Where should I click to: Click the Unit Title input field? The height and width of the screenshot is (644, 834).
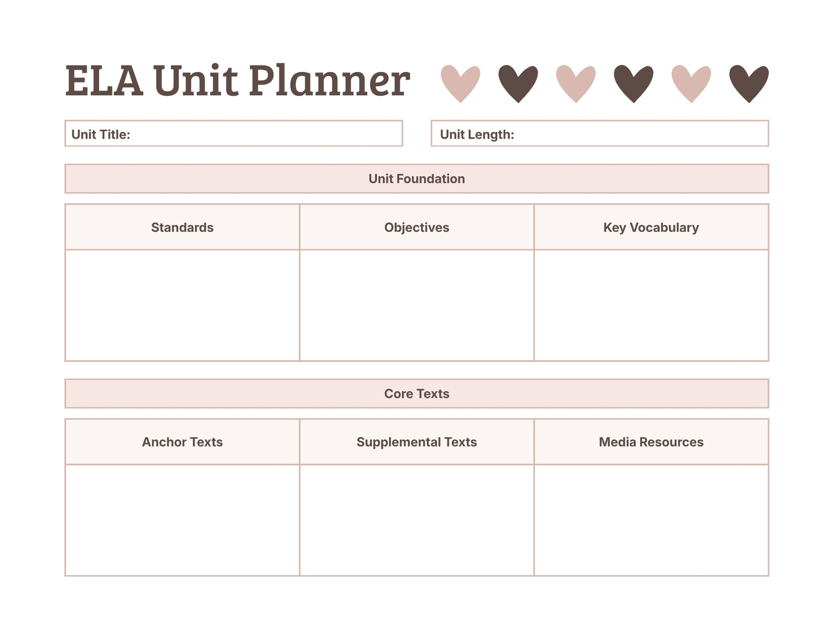click(x=234, y=133)
